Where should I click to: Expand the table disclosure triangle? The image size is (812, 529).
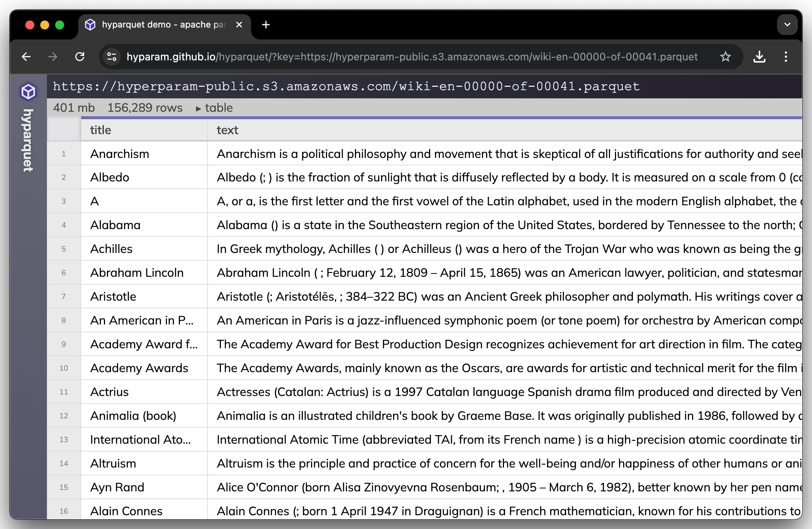coord(199,108)
